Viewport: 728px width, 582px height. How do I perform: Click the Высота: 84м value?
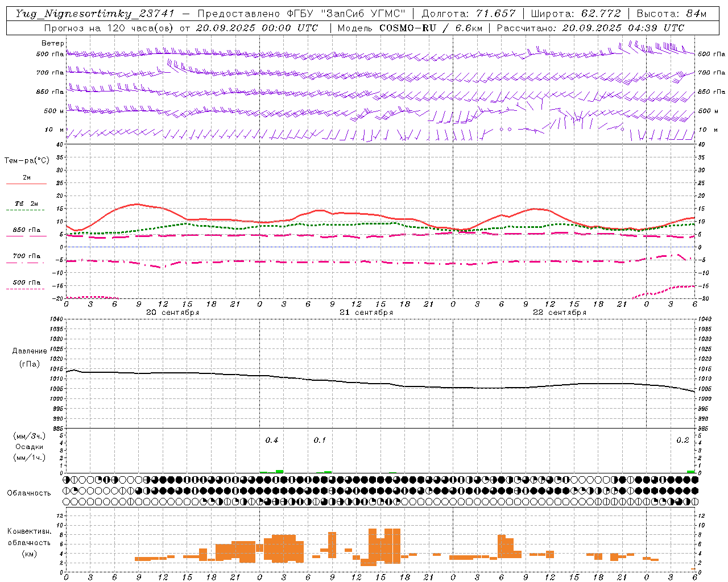tap(672, 14)
